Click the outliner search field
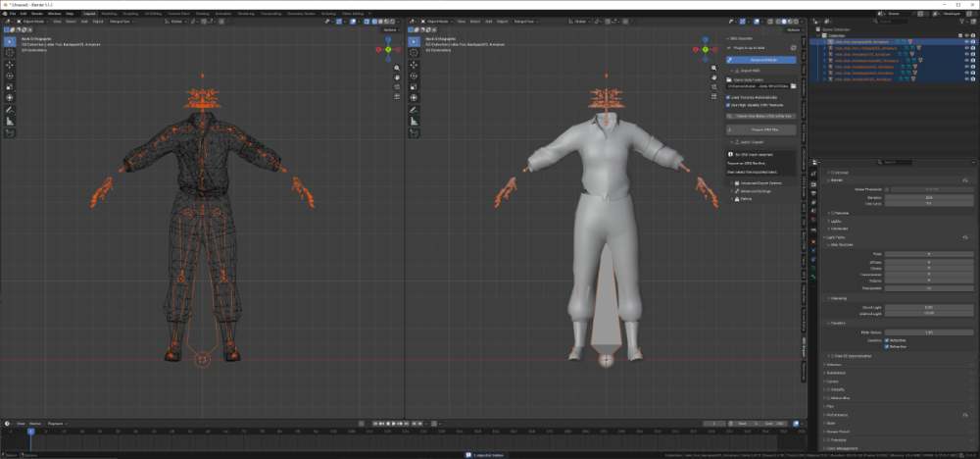This screenshot has width=980, height=459. tap(890, 22)
